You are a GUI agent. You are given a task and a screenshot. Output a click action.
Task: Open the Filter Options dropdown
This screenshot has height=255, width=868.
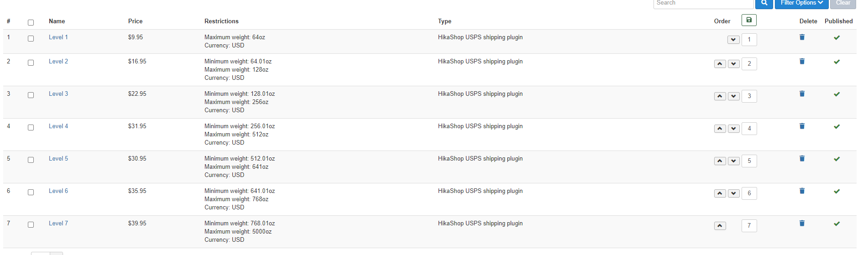coord(801,3)
